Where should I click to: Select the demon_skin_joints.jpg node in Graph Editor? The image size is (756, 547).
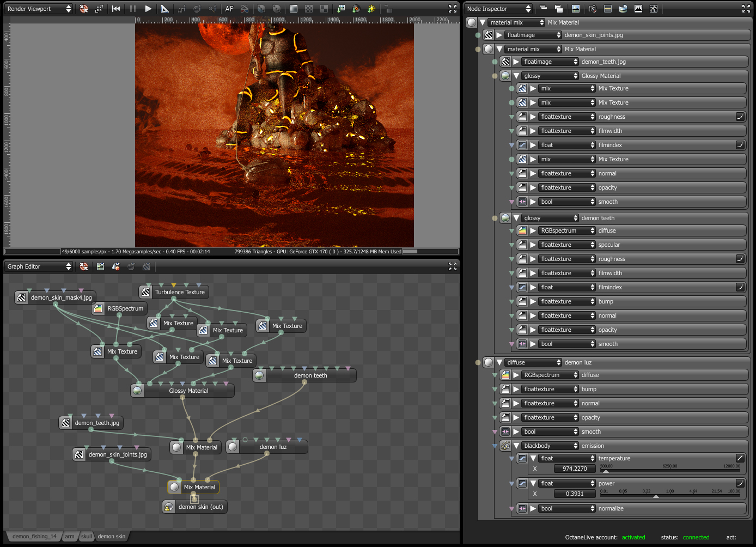pyautogui.click(x=112, y=454)
